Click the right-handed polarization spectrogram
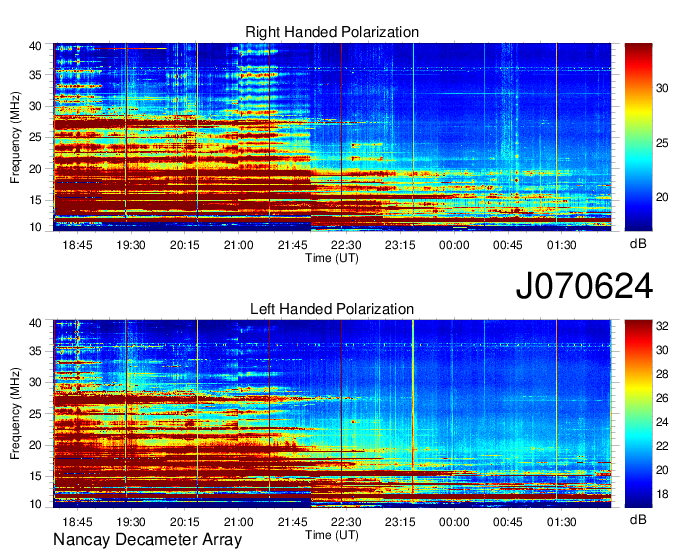Screen dimensions: 680x552 tap(332, 137)
